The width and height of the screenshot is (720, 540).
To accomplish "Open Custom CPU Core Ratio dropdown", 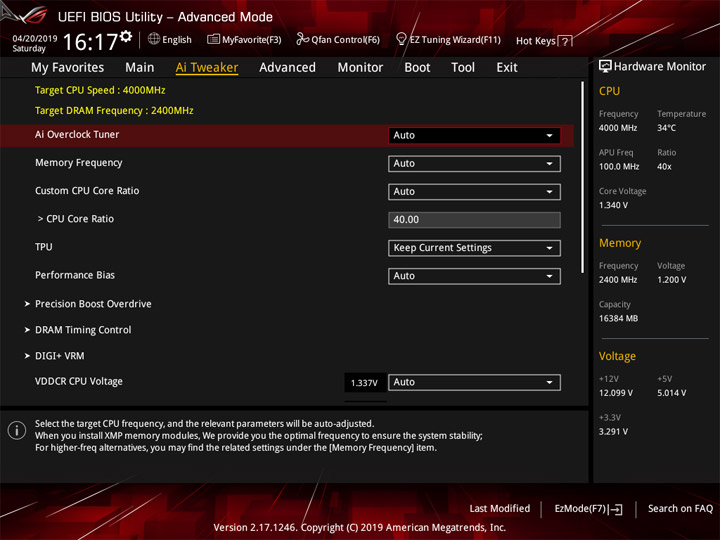I will (x=474, y=191).
